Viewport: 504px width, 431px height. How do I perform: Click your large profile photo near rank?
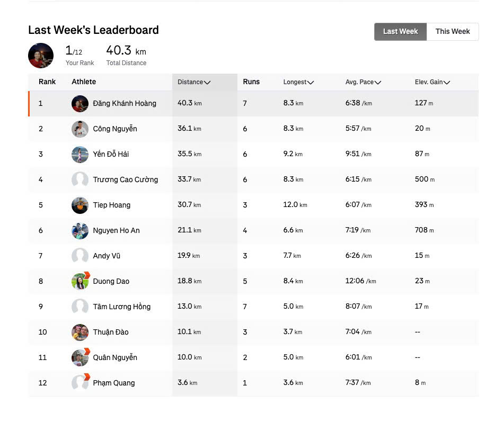[x=41, y=56]
